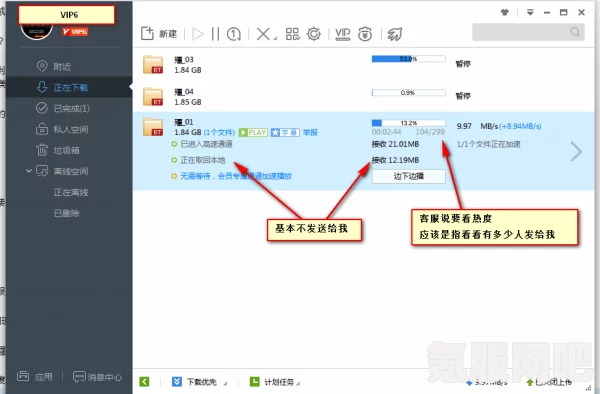The image size is (600, 394).
Task: Click the BT folder icon of _01 task
Action: [x=153, y=127]
